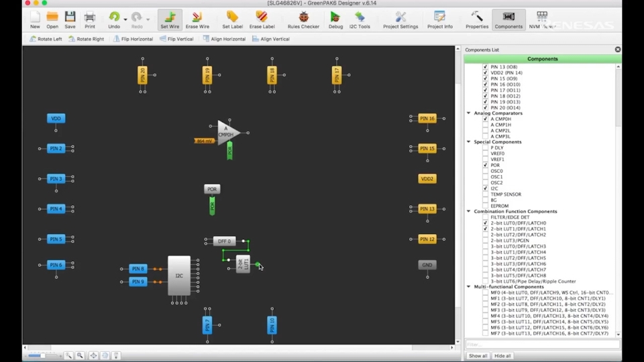Enable A CMP1H component checkbox
644x362 pixels.
click(486, 125)
